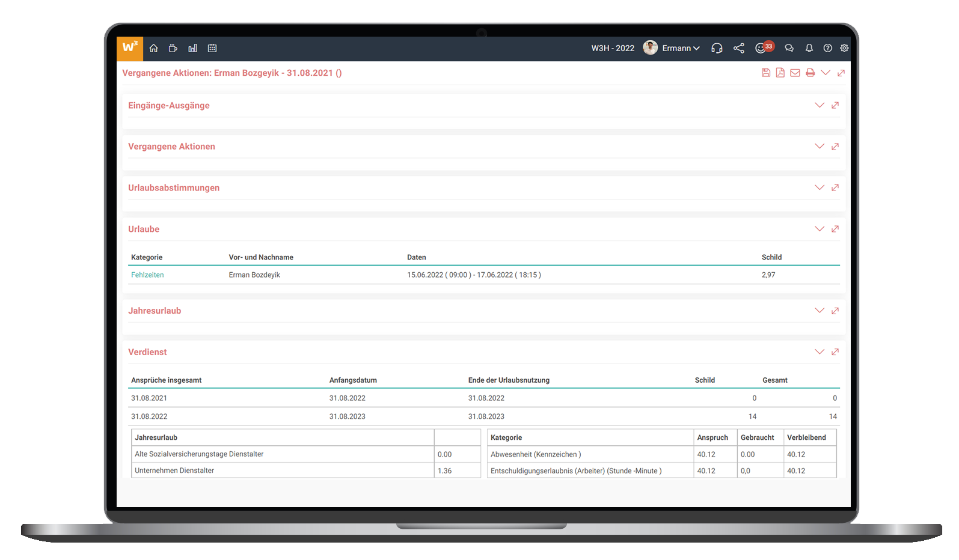Send report by email envelope icon
The width and height of the screenshot is (959, 560).
[795, 73]
